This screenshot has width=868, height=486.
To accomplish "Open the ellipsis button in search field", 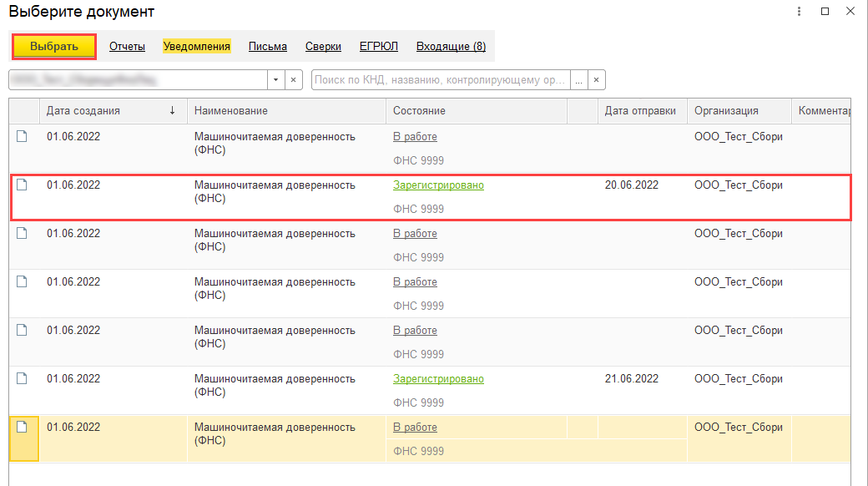I will [578, 79].
